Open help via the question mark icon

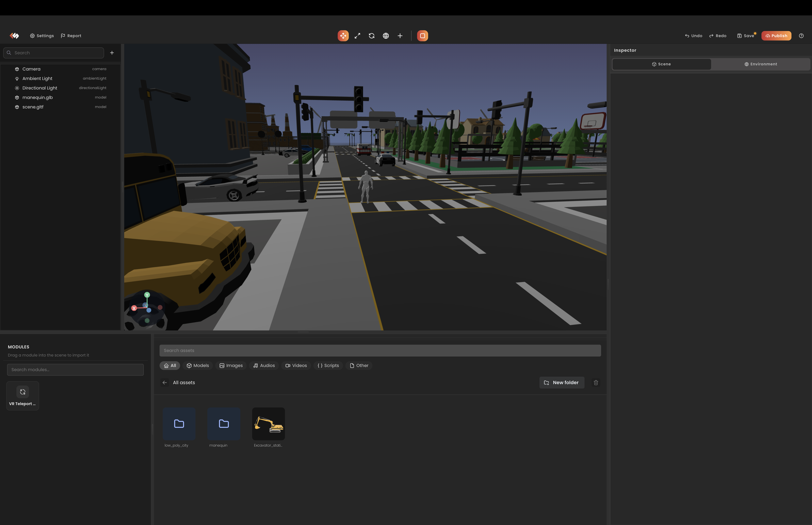pyautogui.click(x=802, y=36)
